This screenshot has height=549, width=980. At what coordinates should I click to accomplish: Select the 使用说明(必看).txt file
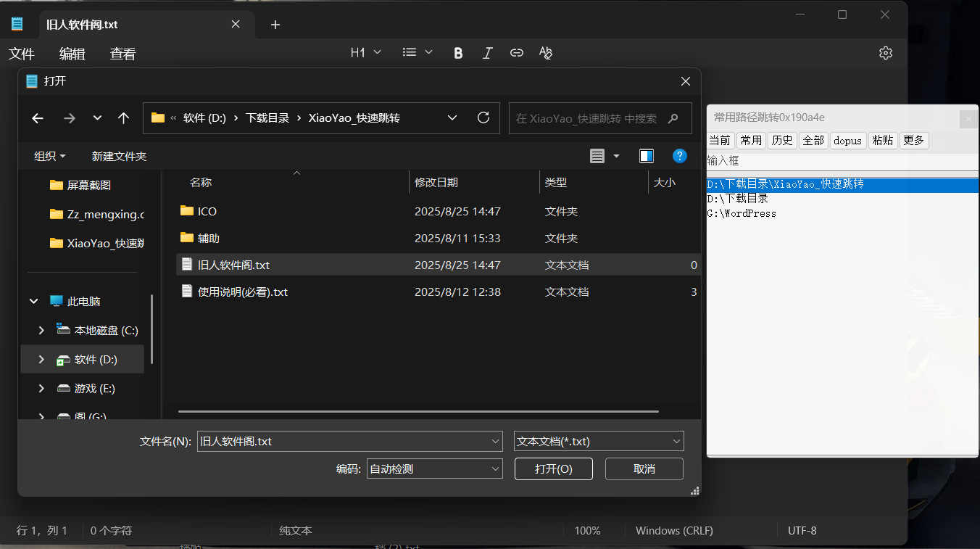[439, 292]
